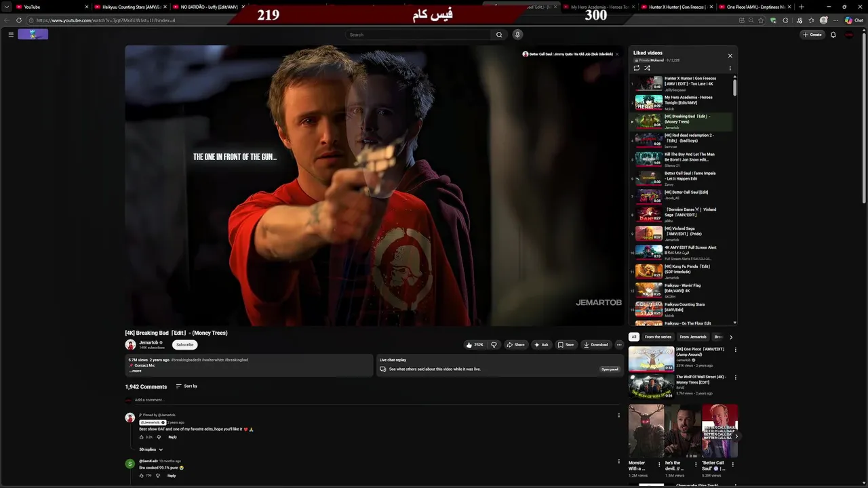Toggle loop playlist

point(636,68)
